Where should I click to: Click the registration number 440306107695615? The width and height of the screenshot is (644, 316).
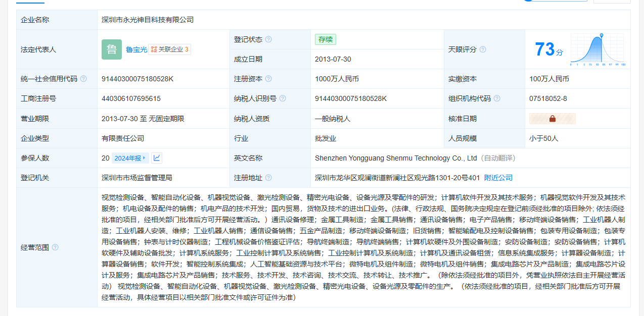click(131, 98)
